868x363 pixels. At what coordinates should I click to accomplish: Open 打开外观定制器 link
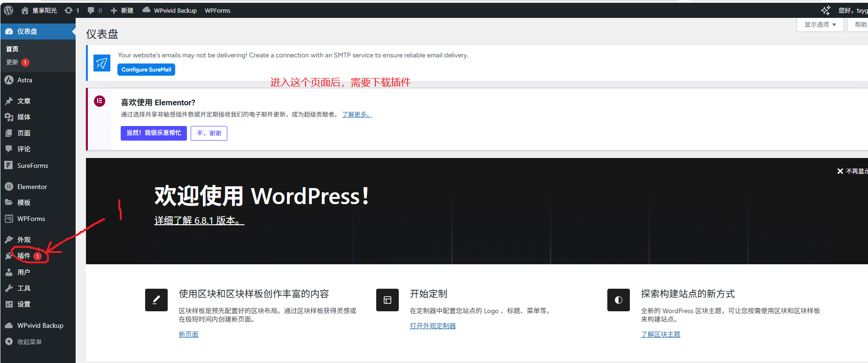click(x=433, y=326)
